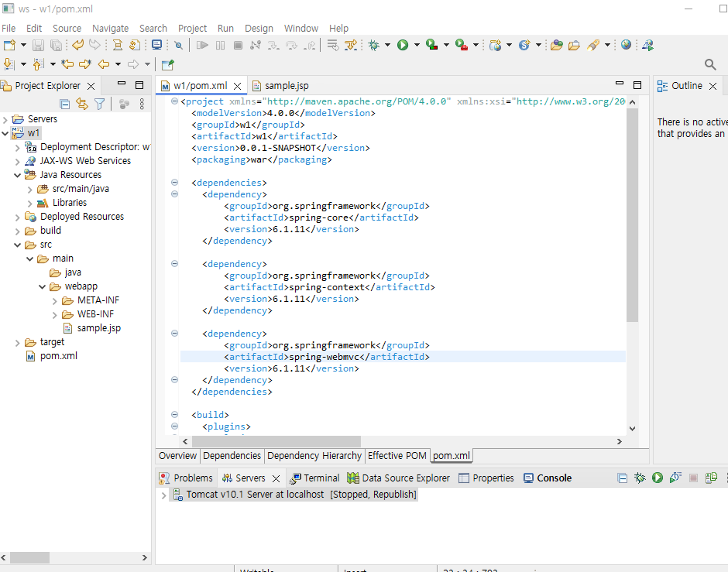Expand the Servers folder in Project Explorer
Image resolution: width=728 pixels, height=572 pixels.
(5, 119)
